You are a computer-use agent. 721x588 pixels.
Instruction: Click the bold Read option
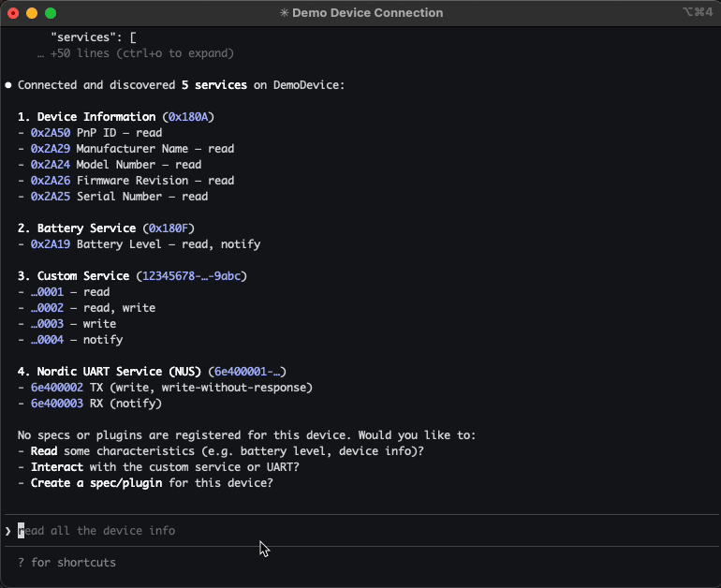[x=46, y=451]
